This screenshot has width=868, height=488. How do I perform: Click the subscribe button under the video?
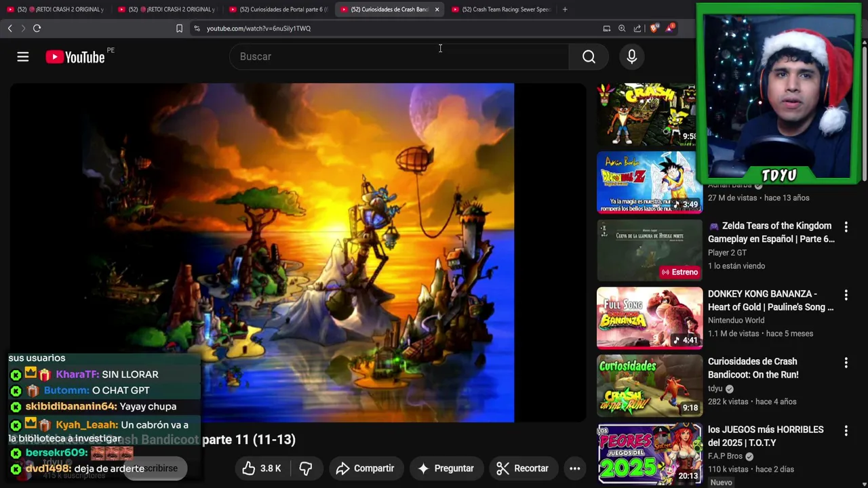click(155, 468)
